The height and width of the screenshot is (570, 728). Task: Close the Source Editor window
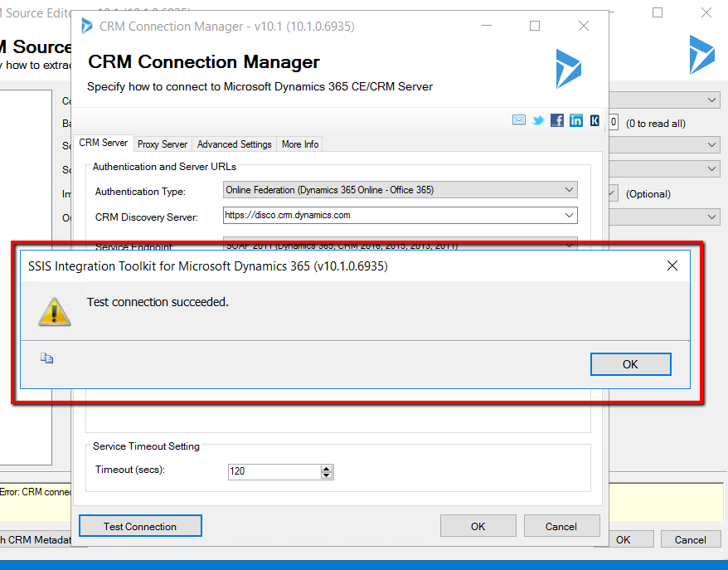(706, 12)
